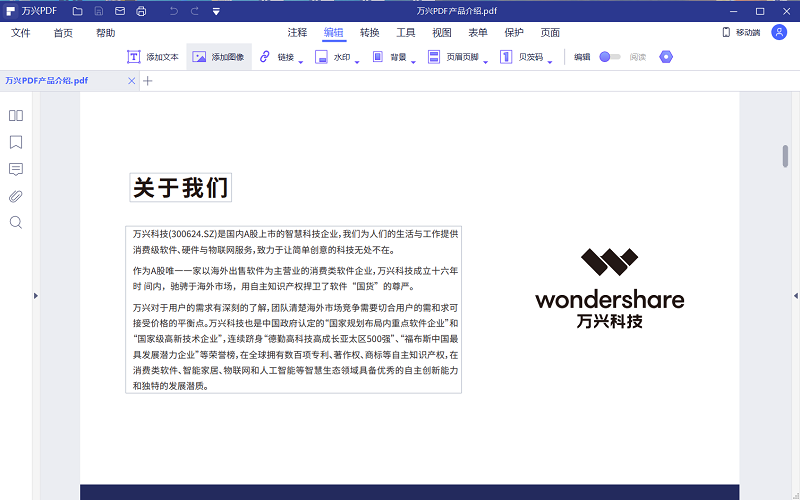Click the paragraph starting 作为A股唯一一家
The image size is (800, 500).
click(295, 279)
